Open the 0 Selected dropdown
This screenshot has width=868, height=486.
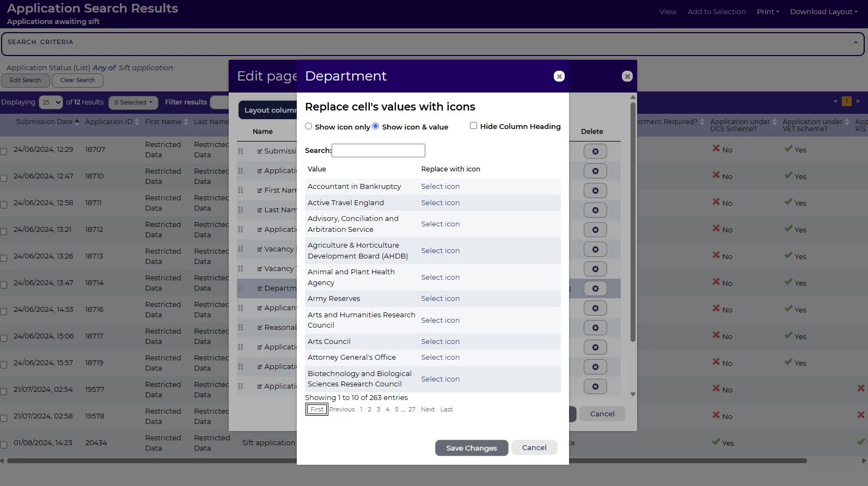point(133,102)
